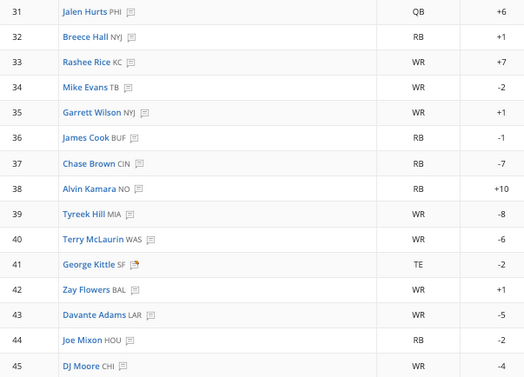Click the Jalen Hurts name link

pos(85,12)
